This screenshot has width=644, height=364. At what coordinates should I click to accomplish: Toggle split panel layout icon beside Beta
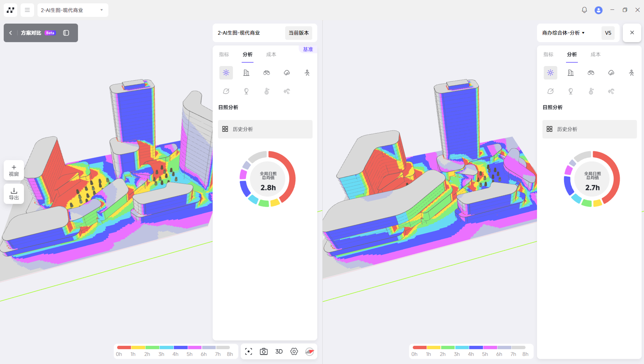tap(66, 33)
